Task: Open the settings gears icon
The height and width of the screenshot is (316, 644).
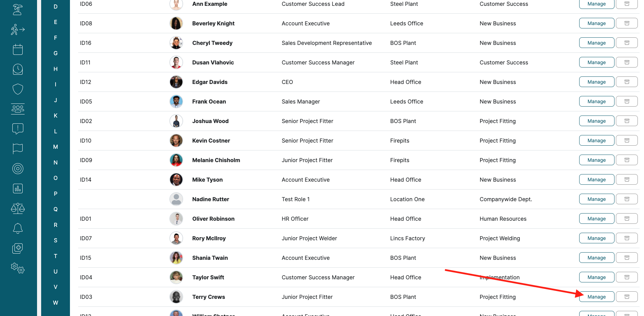Action: tap(18, 268)
